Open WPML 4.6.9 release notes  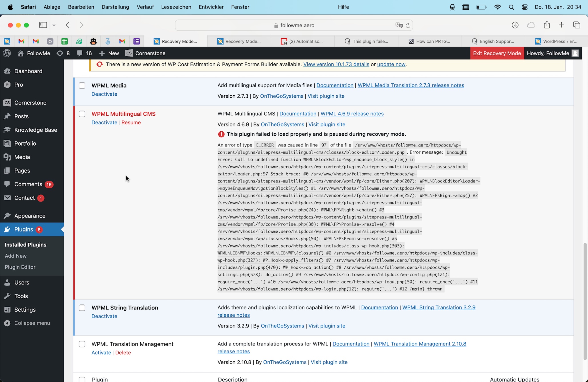coord(352,114)
